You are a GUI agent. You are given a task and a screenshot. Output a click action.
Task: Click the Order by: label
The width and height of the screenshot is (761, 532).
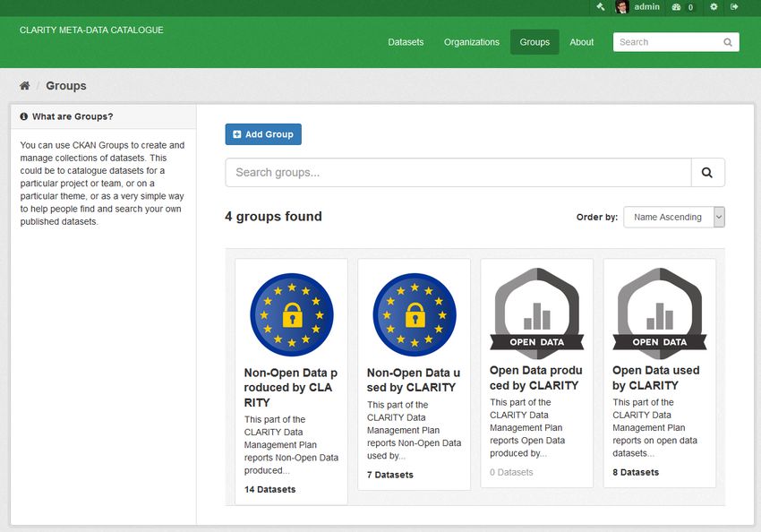coord(597,217)
